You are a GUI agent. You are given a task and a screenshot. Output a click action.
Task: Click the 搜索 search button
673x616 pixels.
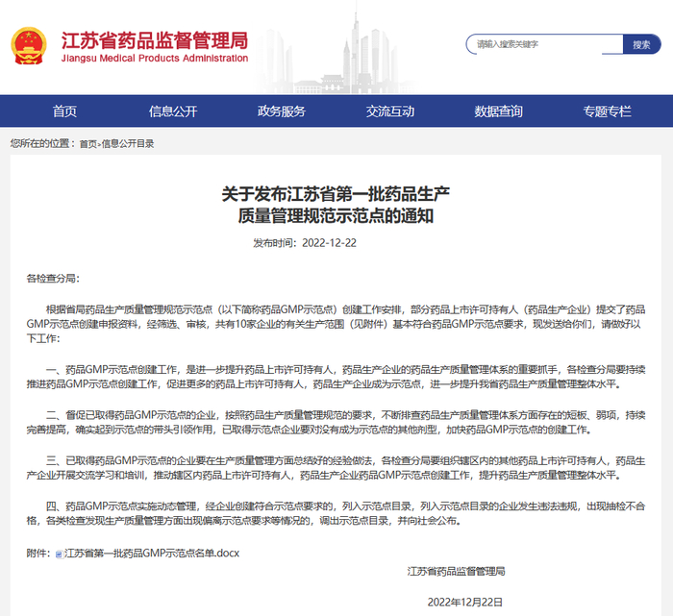(641, 44)
